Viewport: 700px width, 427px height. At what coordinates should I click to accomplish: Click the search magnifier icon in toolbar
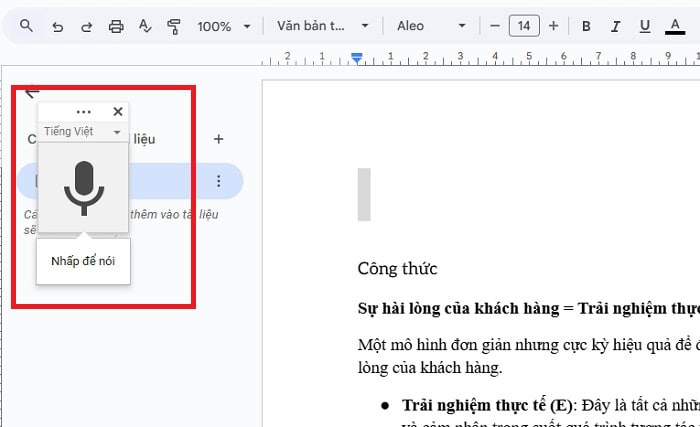26,26
